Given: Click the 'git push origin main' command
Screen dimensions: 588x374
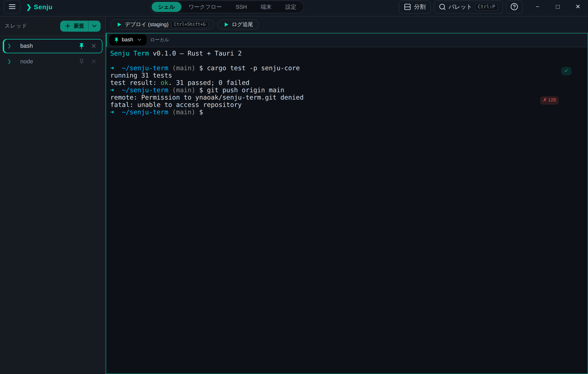Looking at the screenshot, I should [245, 90].
